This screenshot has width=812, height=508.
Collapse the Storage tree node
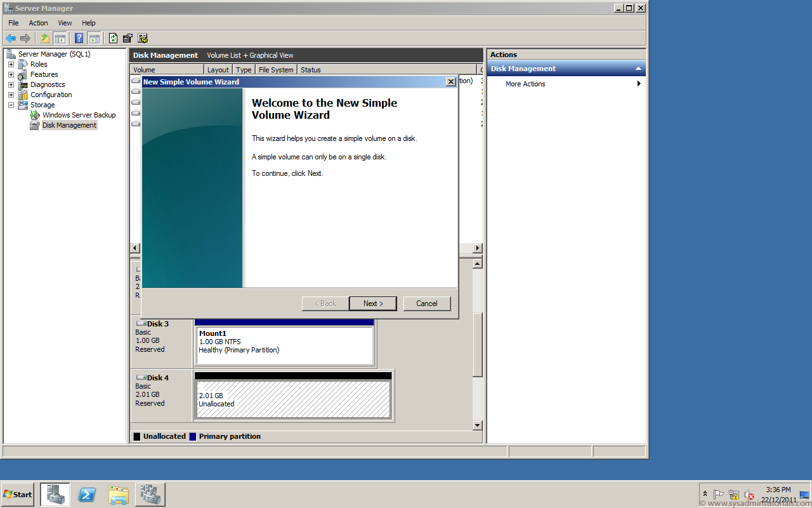[x=11, y=105]
